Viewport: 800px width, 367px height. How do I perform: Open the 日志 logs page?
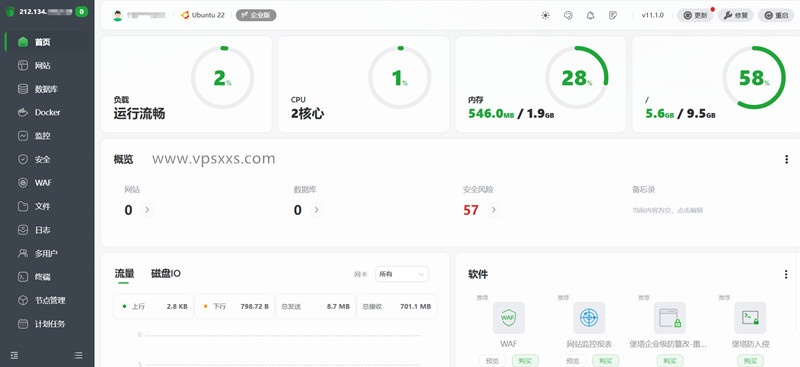tap(47, 230)
